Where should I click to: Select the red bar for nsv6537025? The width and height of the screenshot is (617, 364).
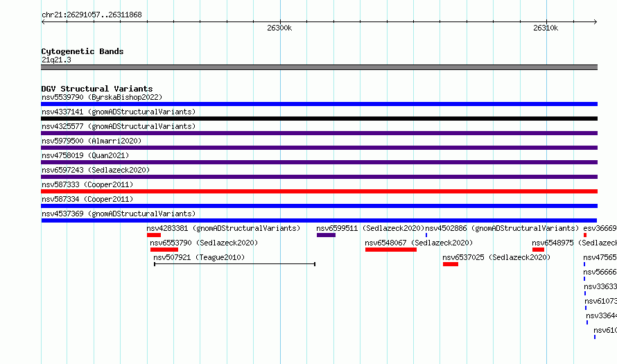pyautogui.click(x=451, y=264)
